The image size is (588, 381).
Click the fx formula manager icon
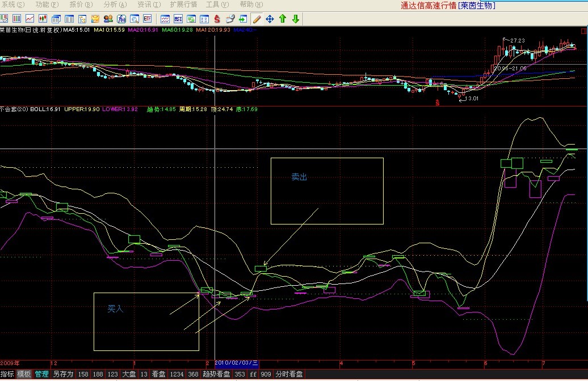click(x=121, y=19)
